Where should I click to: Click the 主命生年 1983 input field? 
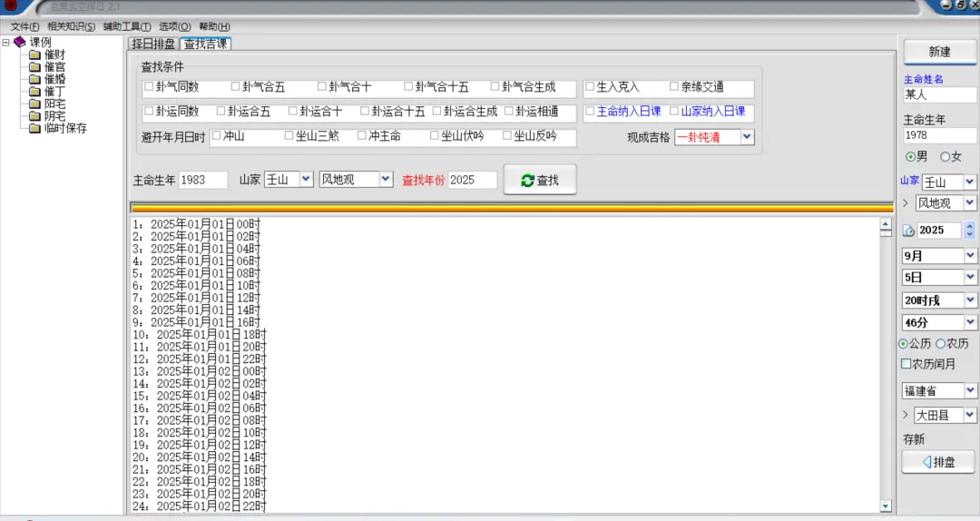203,180
